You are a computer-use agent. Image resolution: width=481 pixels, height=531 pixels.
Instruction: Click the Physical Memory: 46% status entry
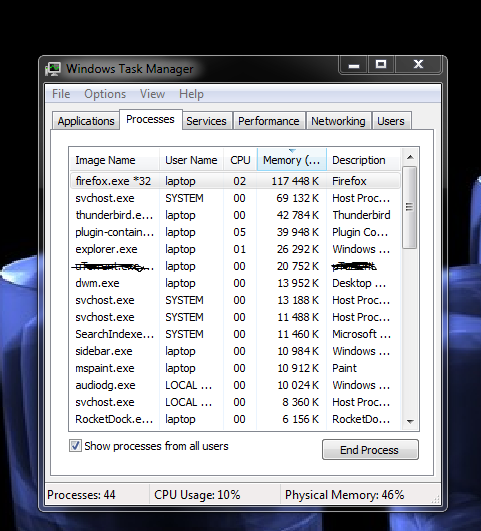click(344, 495)
